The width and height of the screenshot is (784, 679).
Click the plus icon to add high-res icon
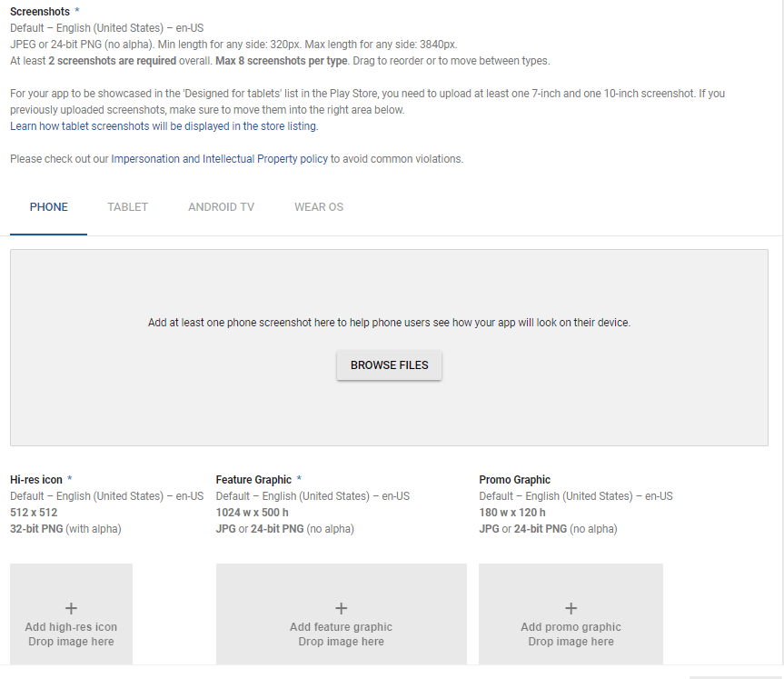coord(71,608)
